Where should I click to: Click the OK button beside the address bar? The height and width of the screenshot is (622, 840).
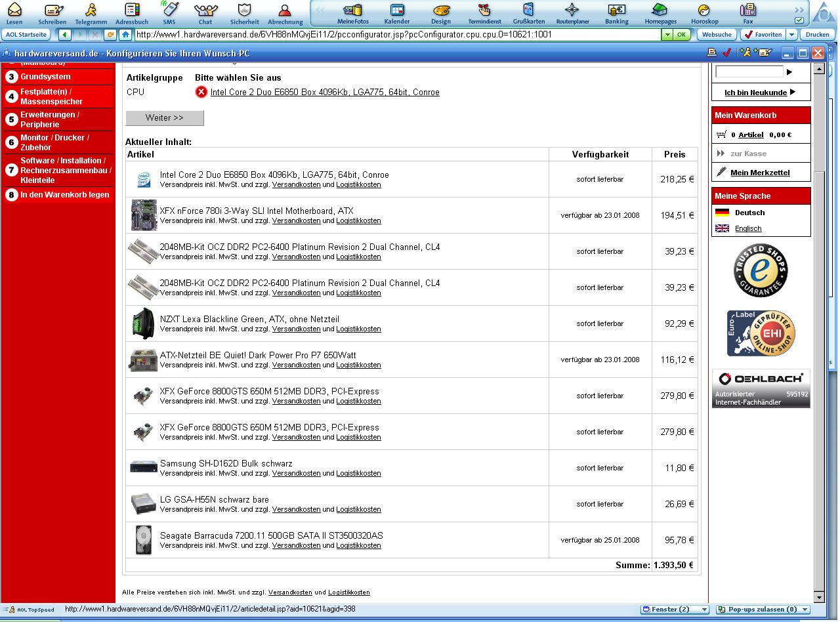(682, 34)
